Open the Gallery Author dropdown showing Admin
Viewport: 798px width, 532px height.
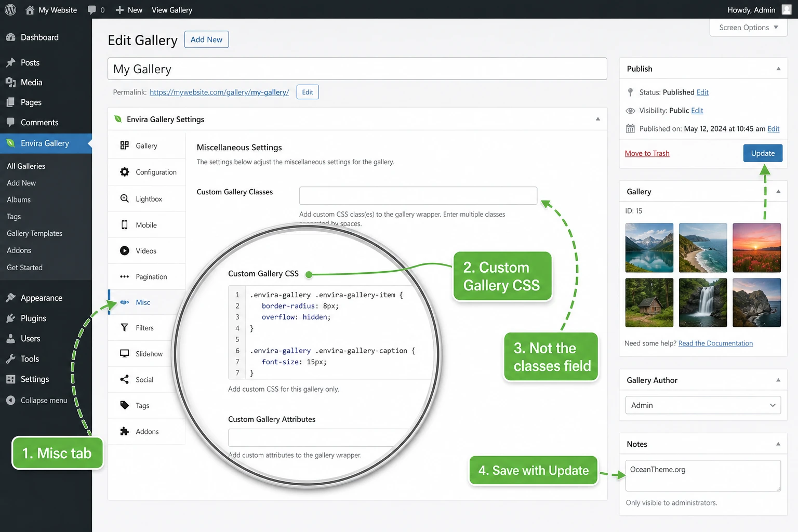point(703,405)
